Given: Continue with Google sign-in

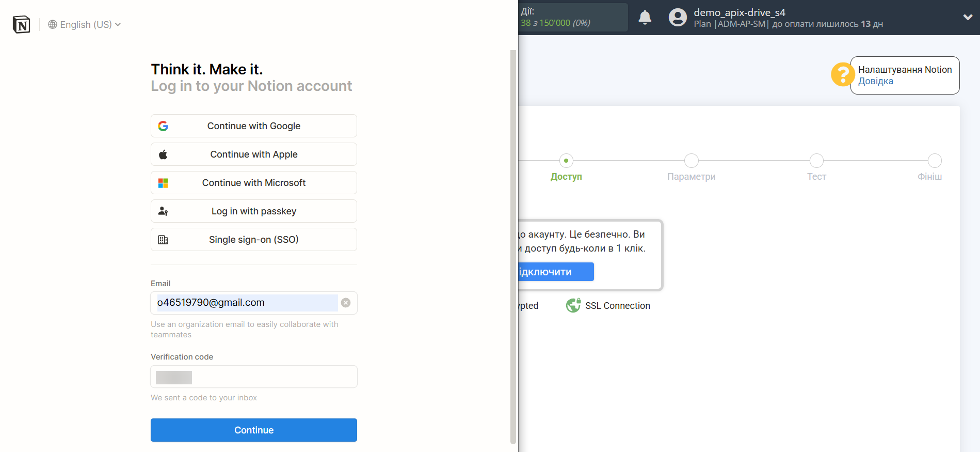Looking at the screenshot, I should click(254, 126).
